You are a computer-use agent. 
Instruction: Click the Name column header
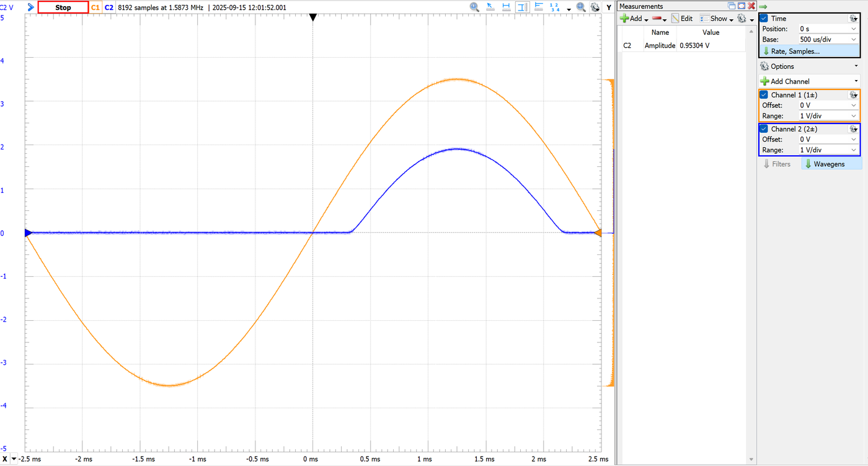pyautogui.click(x=660, y=32)
